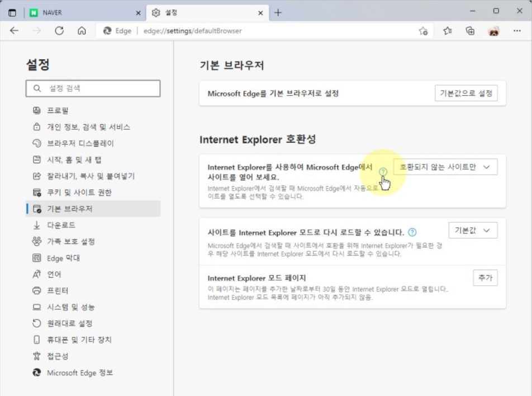Open 다운로드 settings
532x396 pixels.
tap(93, 225)
